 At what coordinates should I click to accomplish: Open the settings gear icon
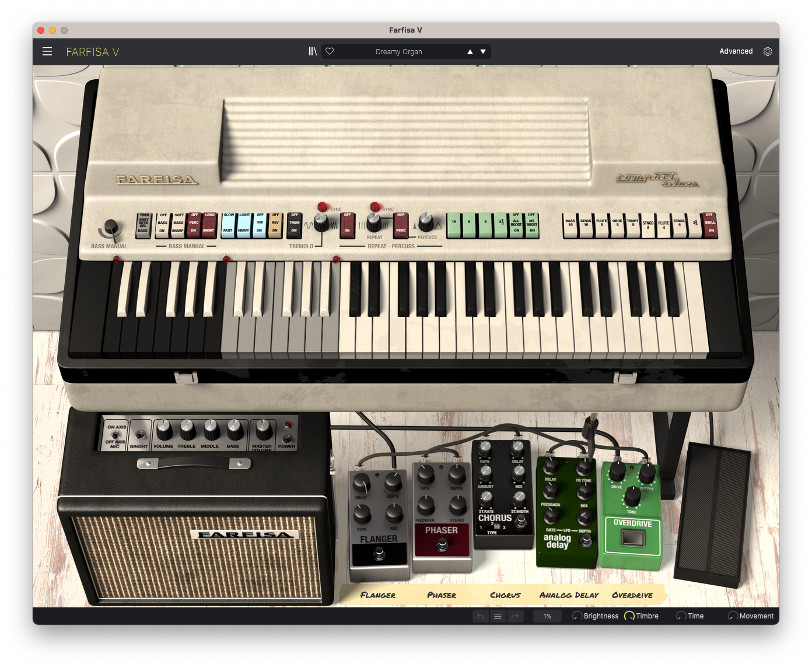(x=768, y=51)
